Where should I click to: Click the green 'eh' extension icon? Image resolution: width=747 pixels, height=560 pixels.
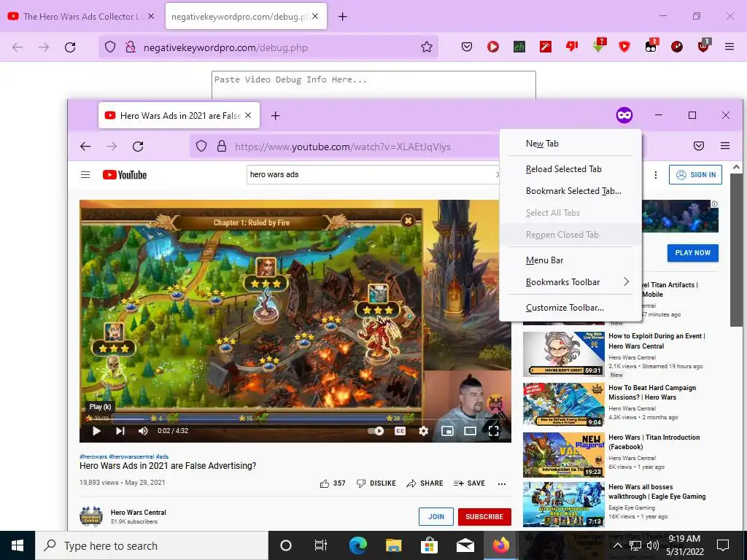(x=519, y=47)
